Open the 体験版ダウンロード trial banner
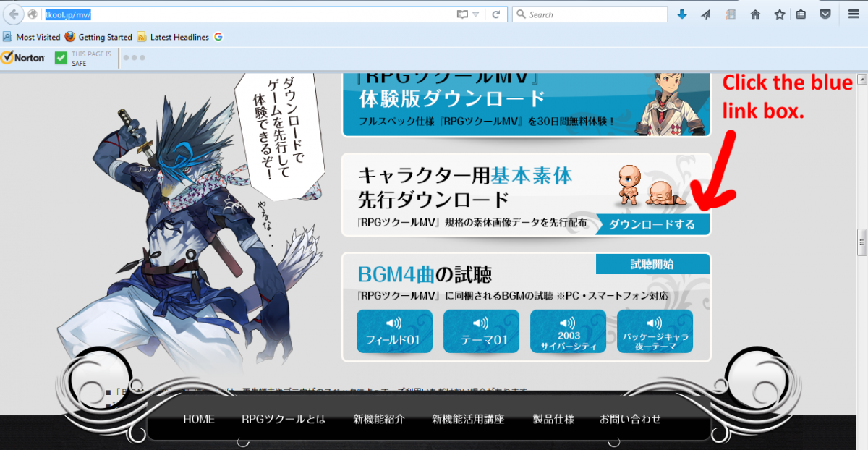The height and width of the screenshot is (450, 868). tap(526, 104)
